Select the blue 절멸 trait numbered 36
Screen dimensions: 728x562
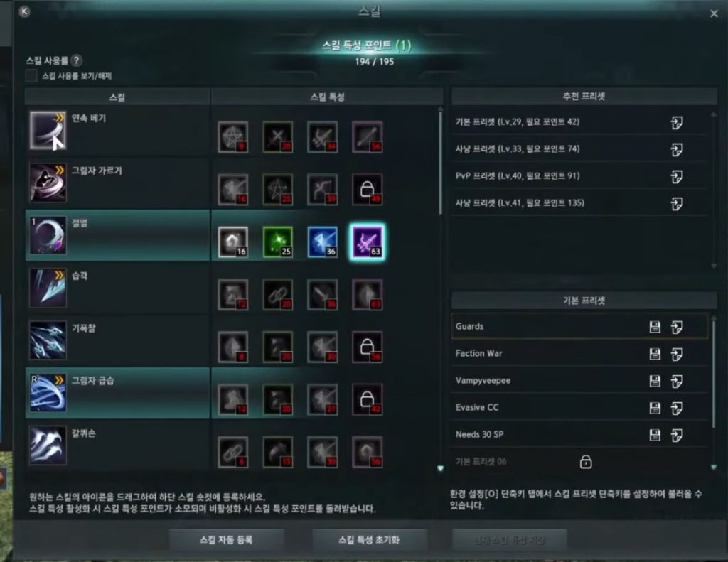[323, 242]
